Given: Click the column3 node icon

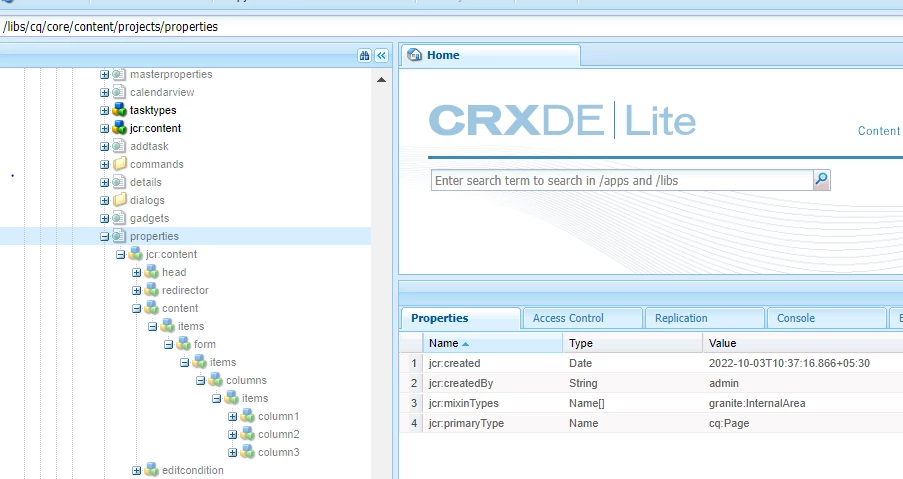Looking at the screenshot, I should click(248, 452).
